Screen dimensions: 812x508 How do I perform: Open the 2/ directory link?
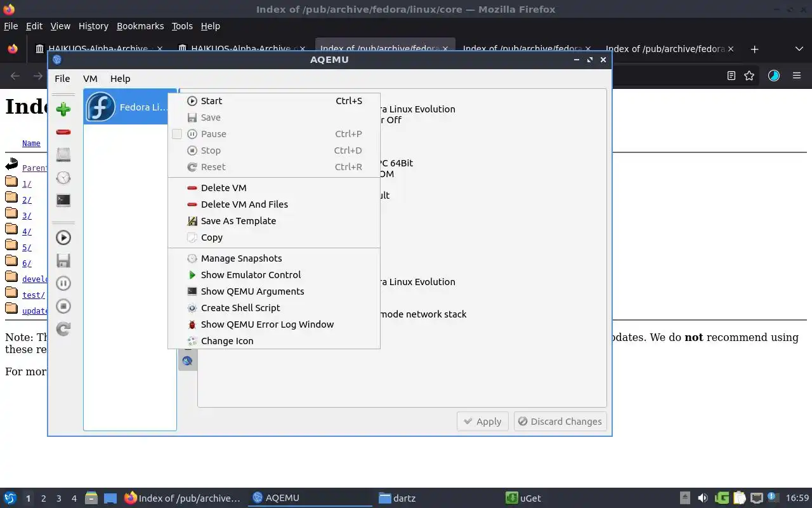click(27, 199)
